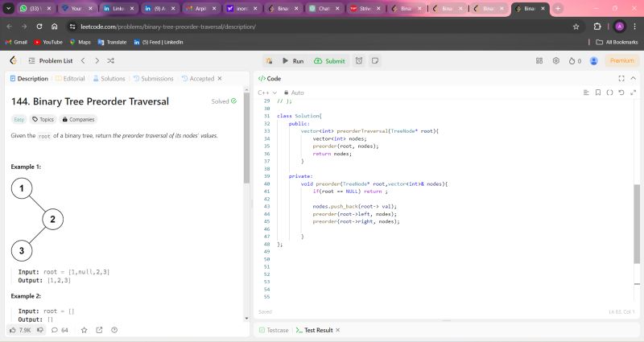Image resolution: width=644 pixels, height=342 pixels.
Task: Open the timer alarm clock icon
Action: (x=358, y=60)
